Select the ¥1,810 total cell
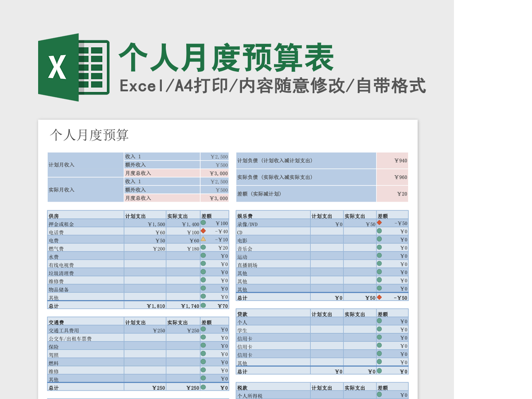The image size is (532, 399). tap(145, 305)
